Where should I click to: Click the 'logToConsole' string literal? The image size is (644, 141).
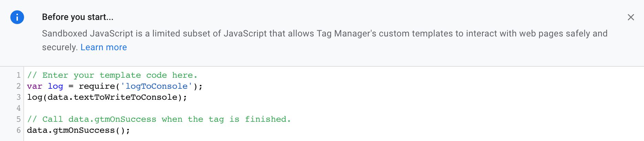click(x=157, y=86)
